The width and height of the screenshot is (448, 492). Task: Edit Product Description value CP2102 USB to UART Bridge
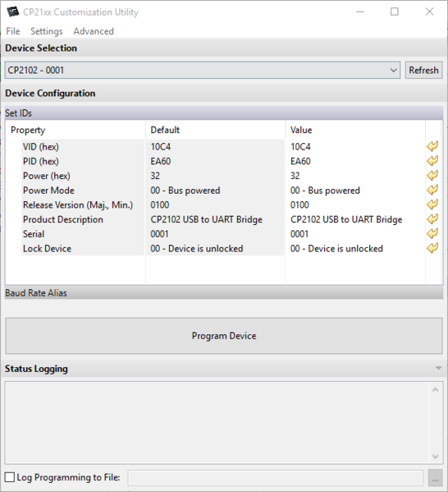pyautogui.click(x=355, y=219)
